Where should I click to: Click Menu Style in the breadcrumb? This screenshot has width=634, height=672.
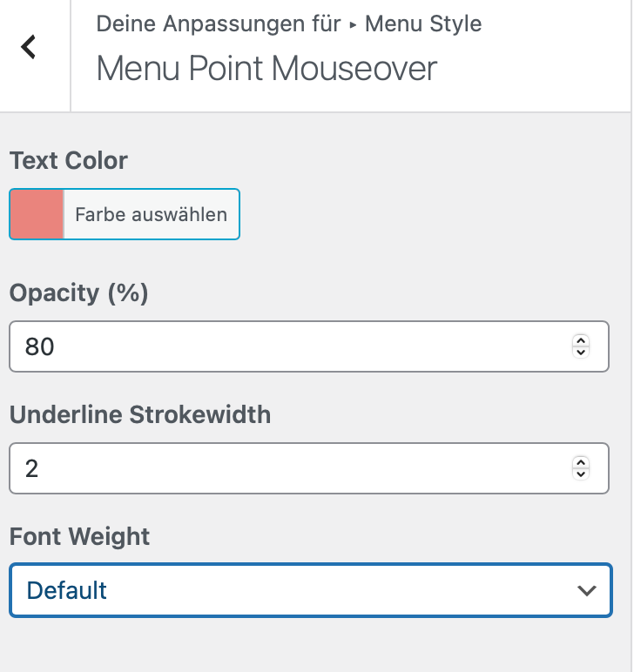tap(423, 24)
